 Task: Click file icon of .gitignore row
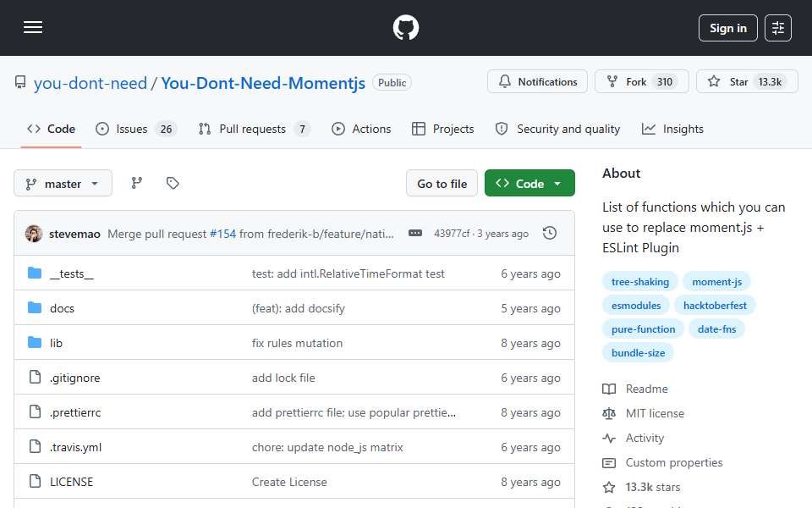[35, 378]
